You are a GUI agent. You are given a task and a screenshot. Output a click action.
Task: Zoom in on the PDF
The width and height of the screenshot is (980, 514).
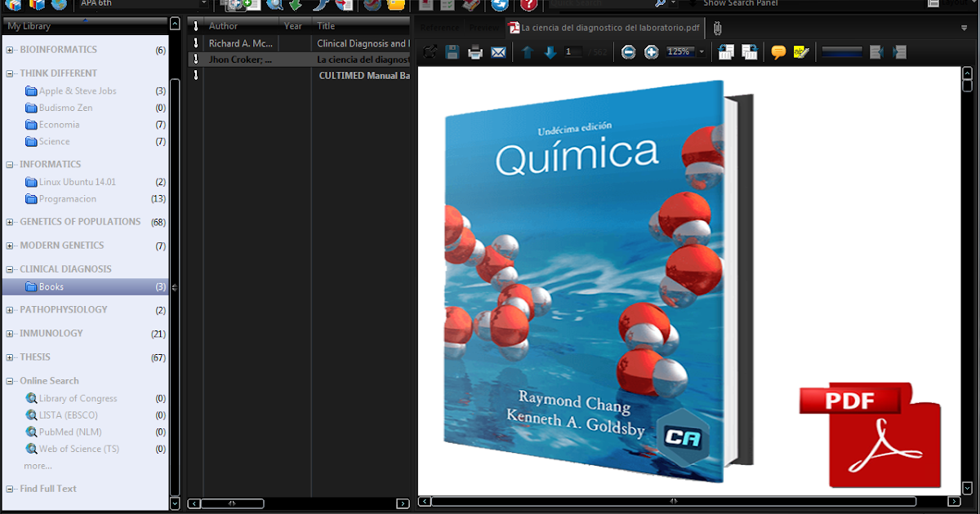coord(651,52)
